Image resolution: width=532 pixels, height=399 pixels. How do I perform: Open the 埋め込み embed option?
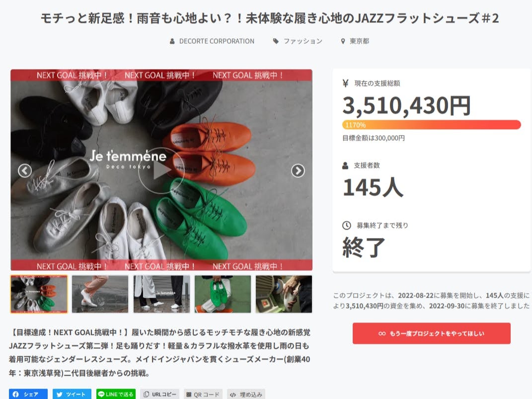point(246,394)
